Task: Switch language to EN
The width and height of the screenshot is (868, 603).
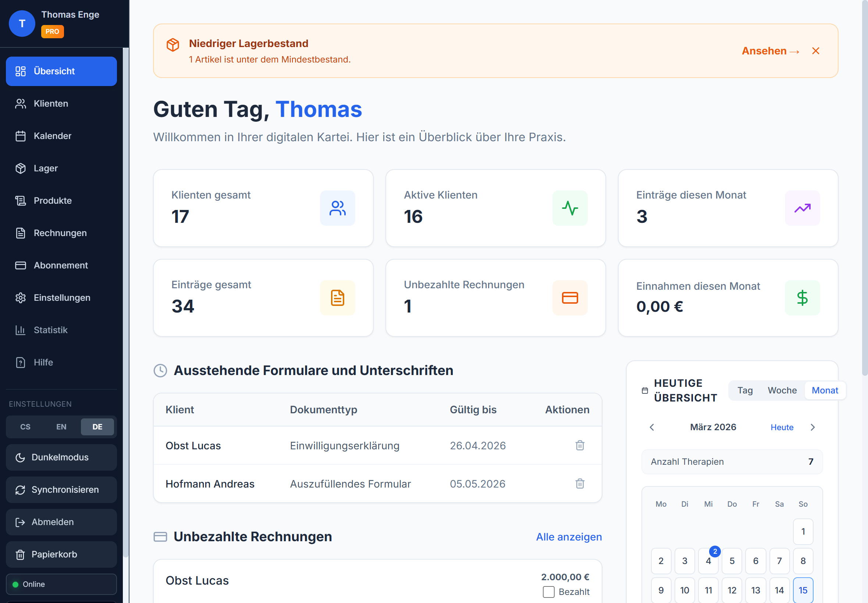Action: click(x=61, y=427)
